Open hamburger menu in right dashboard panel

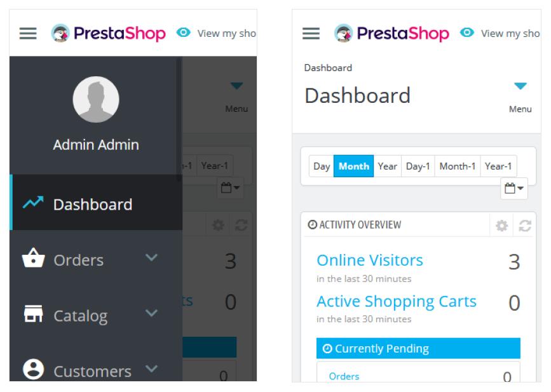pyautogui.click(x=311, y=34)
